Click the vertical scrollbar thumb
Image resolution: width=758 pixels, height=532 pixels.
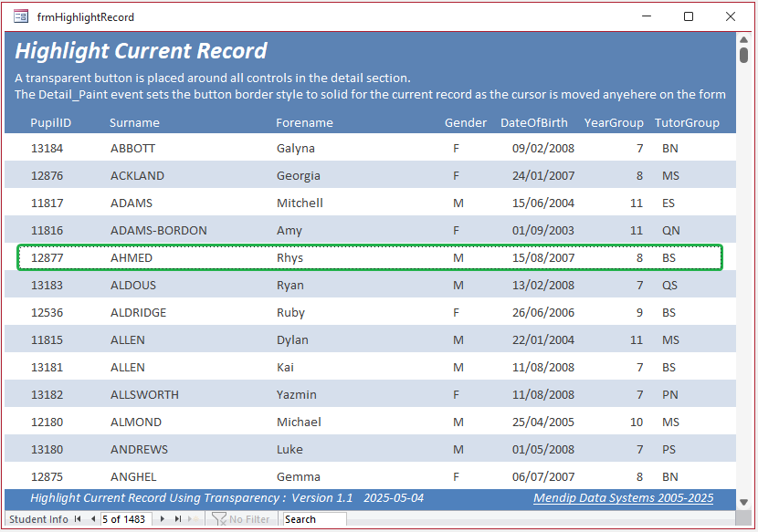(x=744, y=55)
